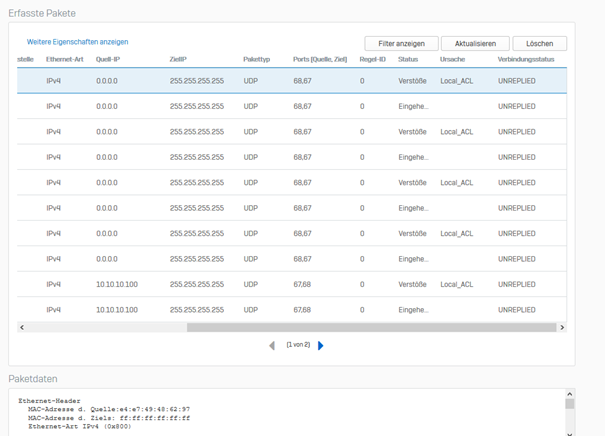Open Weitere Eigenschaften anzeigen link
Viewport: 605px width, 436px height.
[x=78, y=42]
